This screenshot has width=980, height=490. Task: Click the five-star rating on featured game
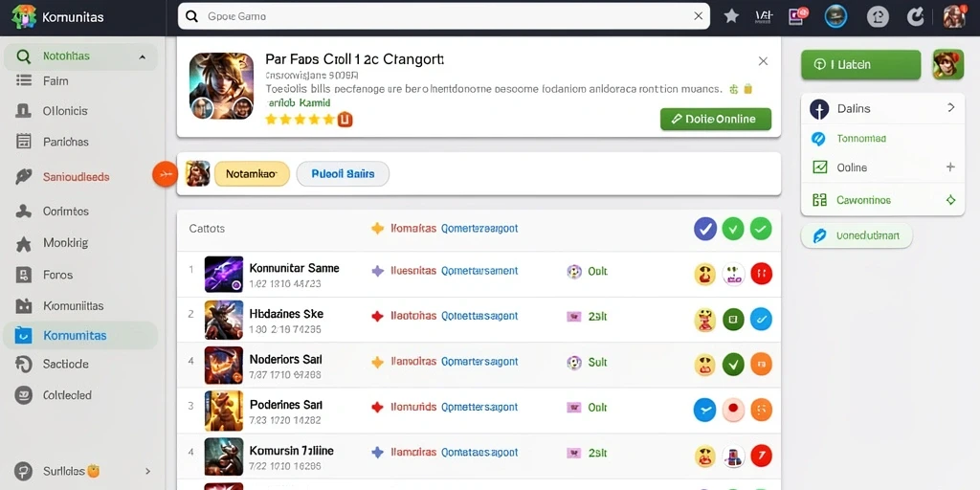click(301, 120)
